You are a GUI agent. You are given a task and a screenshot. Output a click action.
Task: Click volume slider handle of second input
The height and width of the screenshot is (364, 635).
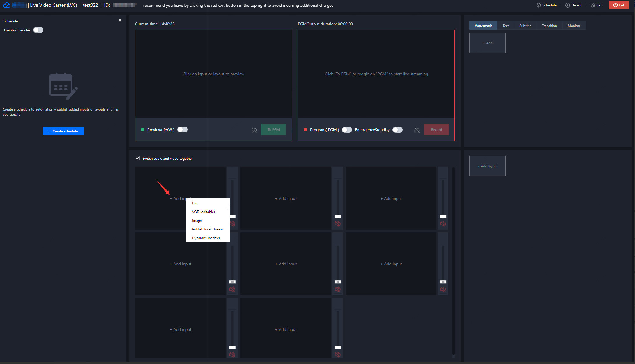[338, 216]
